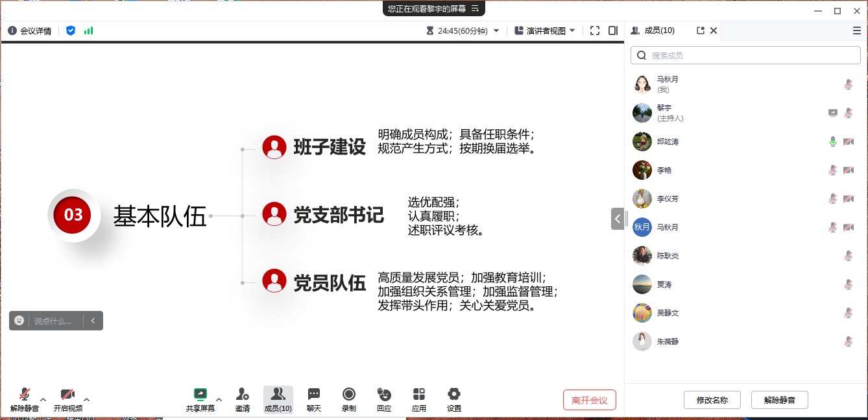Image resolution: width=868 pixels, height=420 pixels.
Task: Open the 聊天 chat icon
Action: point(314,399)
